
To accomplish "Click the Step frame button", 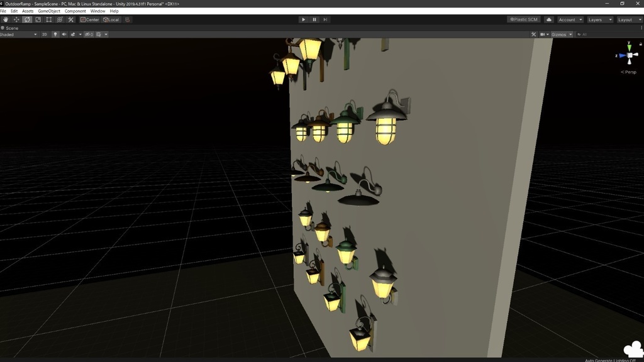I will pyautogui.click(x=325, y=19).
